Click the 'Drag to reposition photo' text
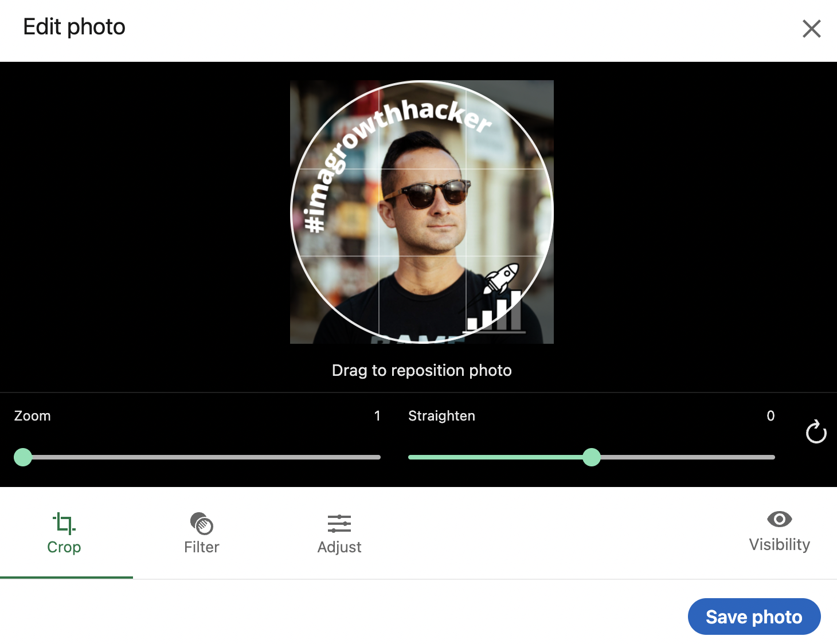837x644 pixels. point(422,370)
